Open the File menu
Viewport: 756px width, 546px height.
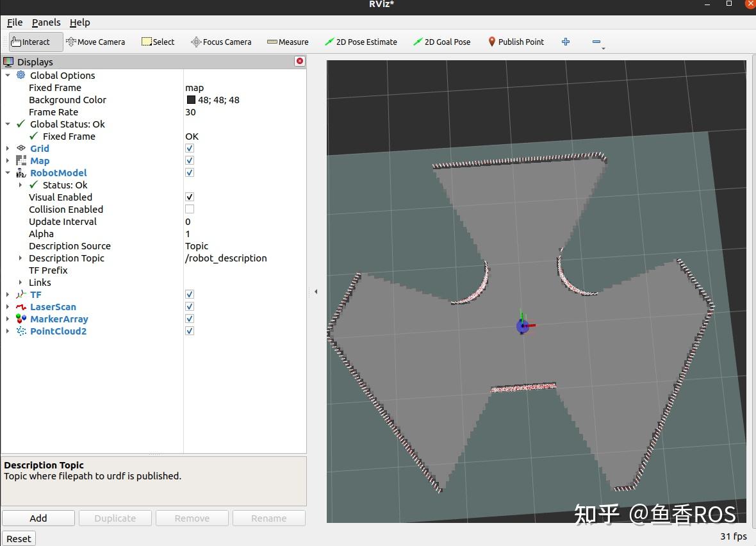14,22
